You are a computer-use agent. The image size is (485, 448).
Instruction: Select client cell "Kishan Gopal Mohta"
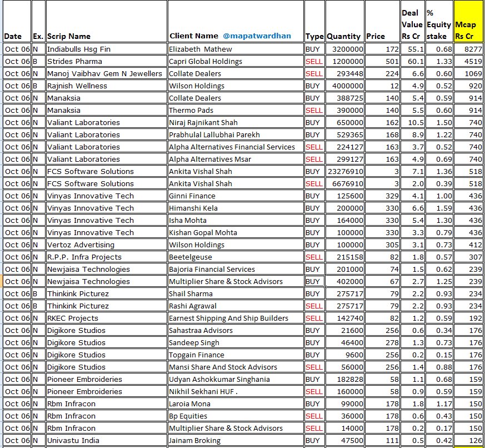[236, 232]
